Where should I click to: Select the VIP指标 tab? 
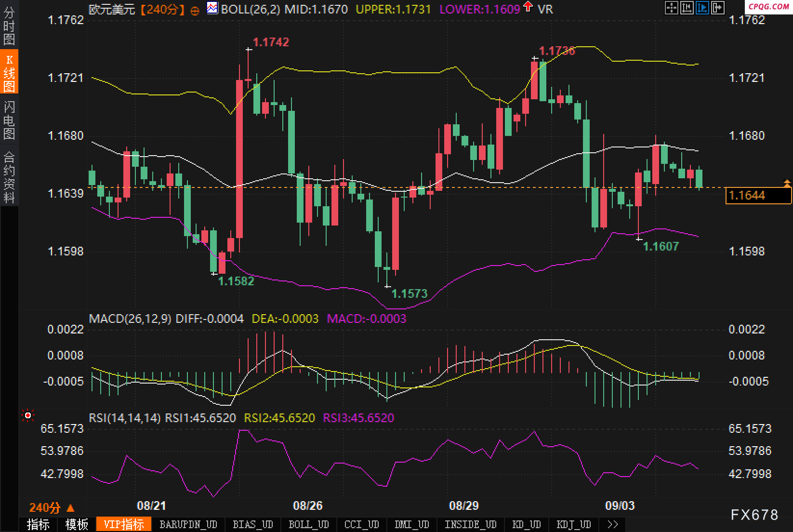point(124,524)
